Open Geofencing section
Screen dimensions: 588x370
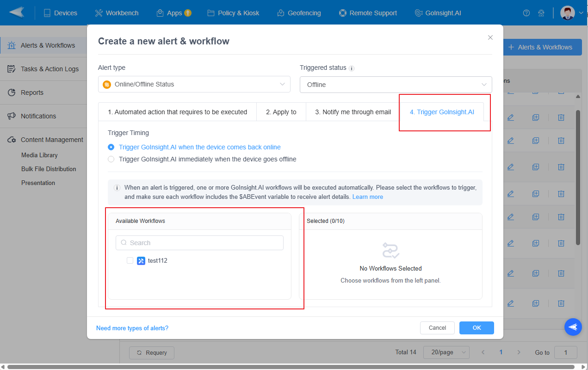[299, 13]
